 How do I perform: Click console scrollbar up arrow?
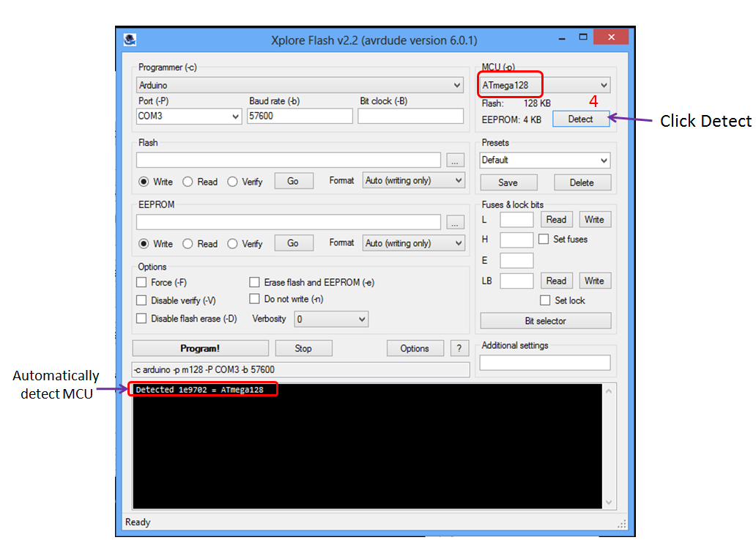[609, 391]
